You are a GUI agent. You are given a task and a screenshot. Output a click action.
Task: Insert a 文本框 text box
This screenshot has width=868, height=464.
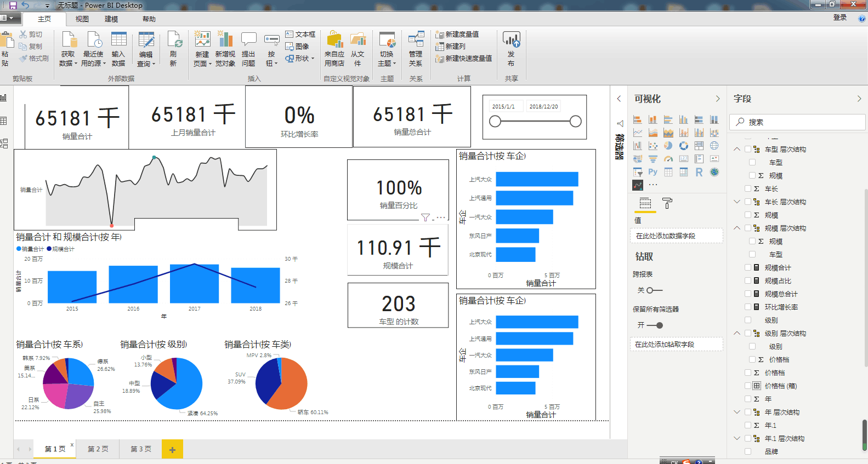coord(300,34)
